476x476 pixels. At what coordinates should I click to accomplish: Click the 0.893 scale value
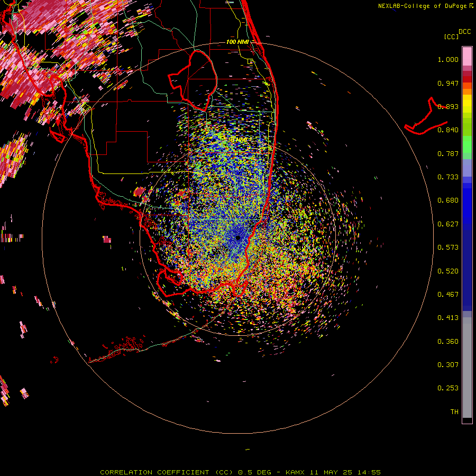coord(448,106)
